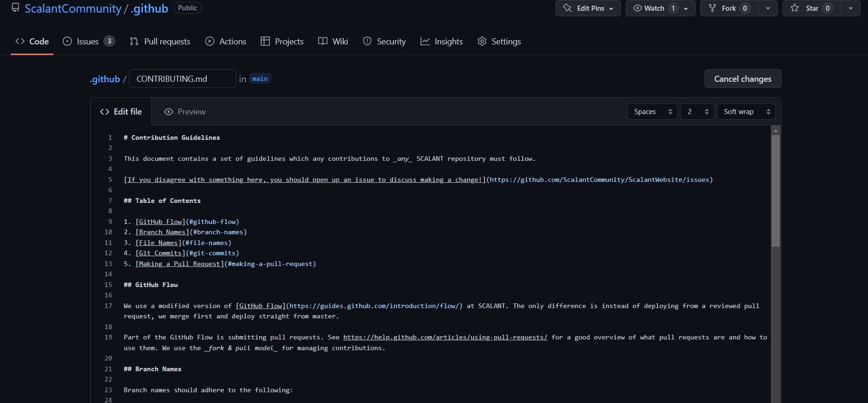868x403 pixels.
Task: Open the Security tab
Action: tap(384, 41)
